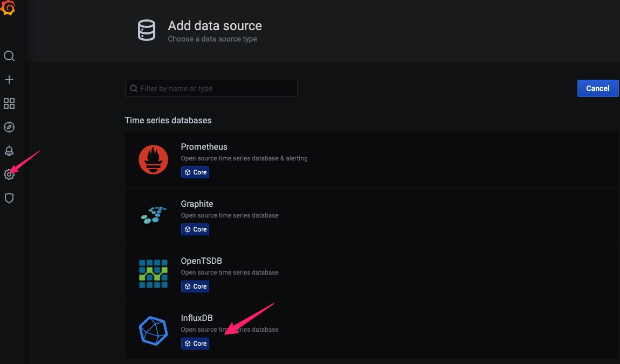Choose the InfluxDB data source title

click(197, 318)
